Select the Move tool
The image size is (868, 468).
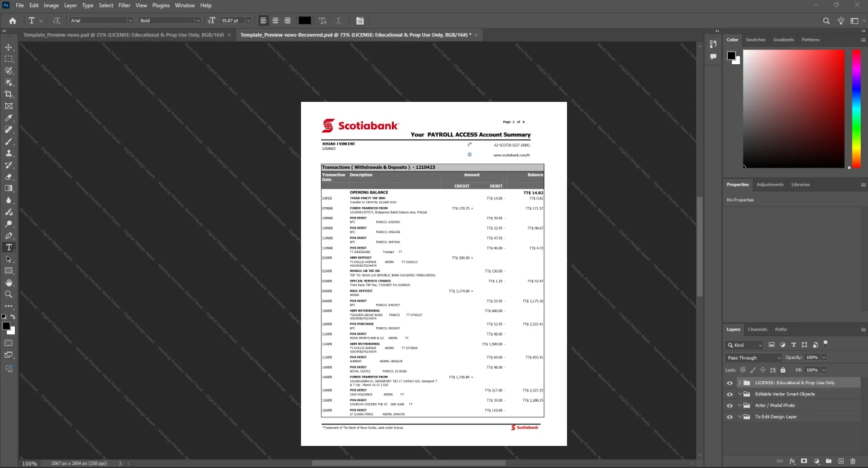(9, 47)
